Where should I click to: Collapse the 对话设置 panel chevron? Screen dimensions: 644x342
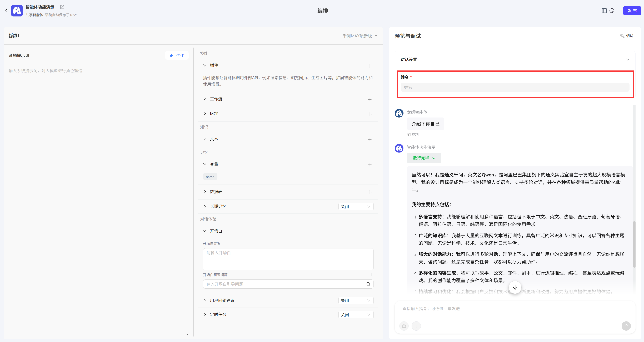pos(627,59)
